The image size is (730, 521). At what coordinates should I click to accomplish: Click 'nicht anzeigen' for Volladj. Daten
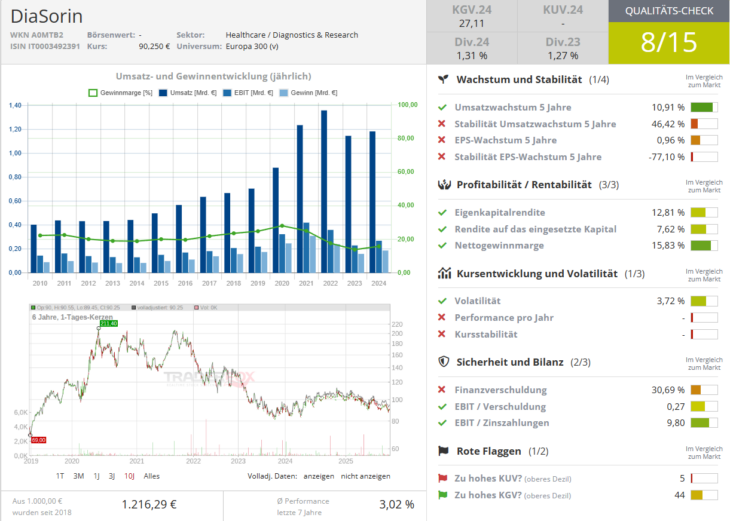[365, 476]
